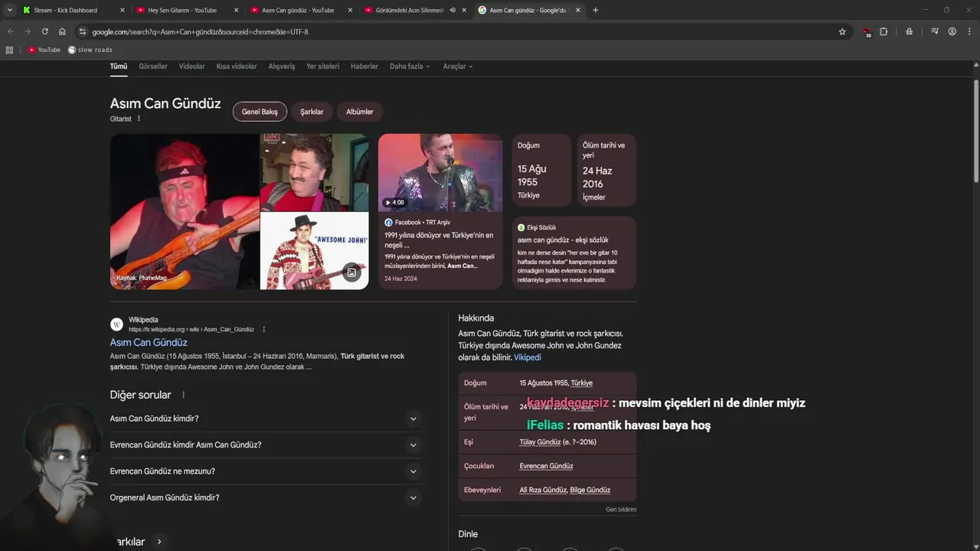Open the Daha fazla dropdown
The image size is (980, 551).
coord(410,67)
